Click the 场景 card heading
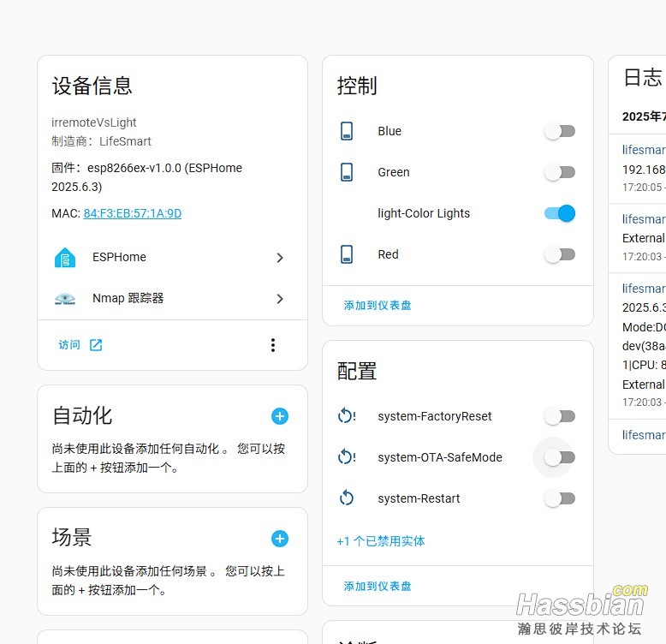Viewport: 666px width, 644px height. (x=72, y=537)
